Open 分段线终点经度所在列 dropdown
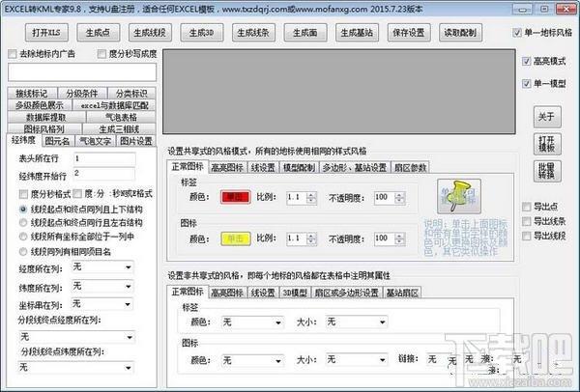The image size is (580, 392). 76,337
